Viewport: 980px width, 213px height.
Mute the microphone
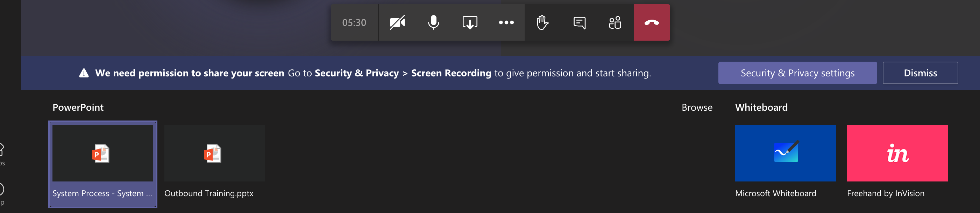pos(433,22)
